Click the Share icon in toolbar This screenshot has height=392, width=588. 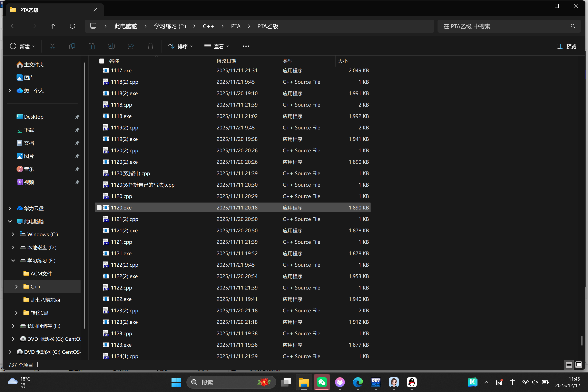[x=131, y=46]
